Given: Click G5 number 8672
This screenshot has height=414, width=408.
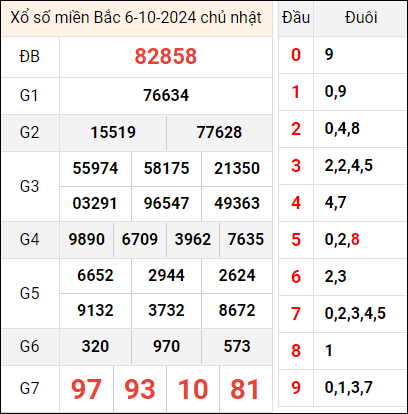Looking at the screenshot, I should 237,310.
